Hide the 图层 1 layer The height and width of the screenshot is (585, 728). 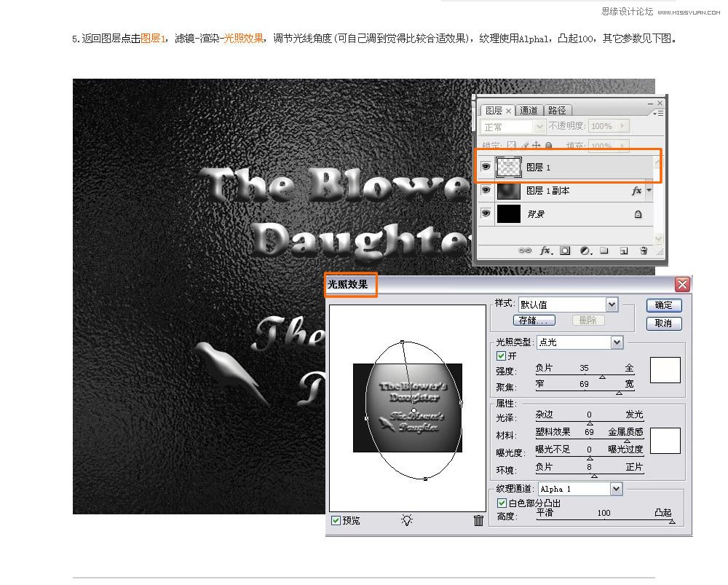point(486,166)
